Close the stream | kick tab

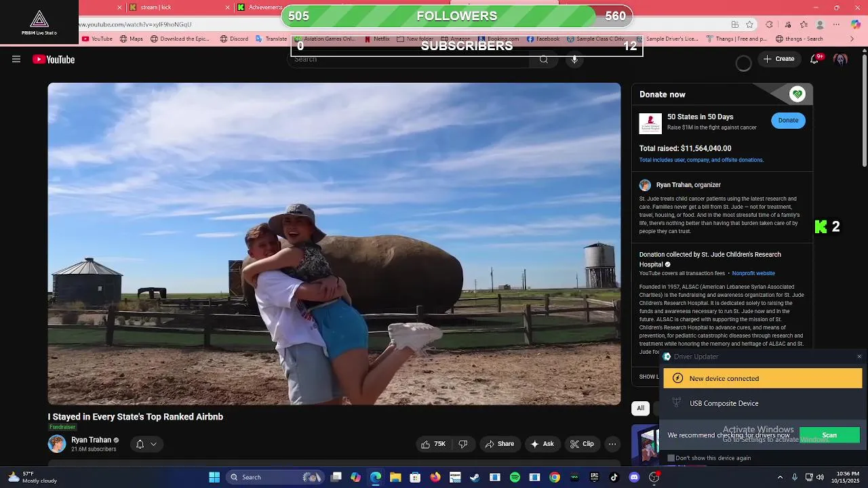click(228, 7)
